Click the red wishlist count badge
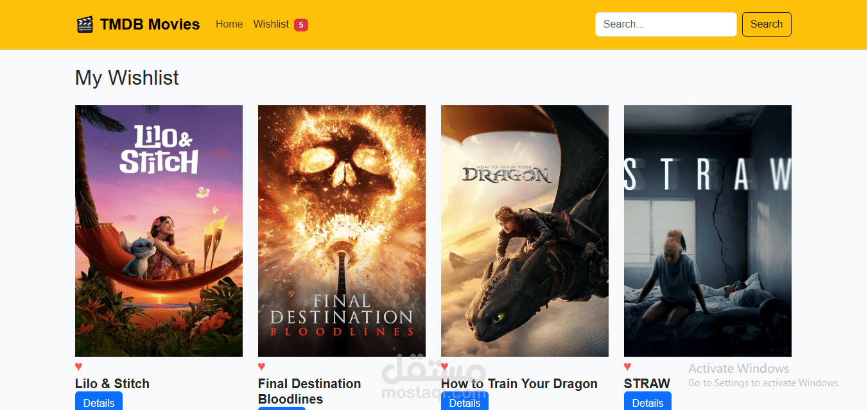Image resolution: width=868 pixels, height=410 pixels. 301,25
